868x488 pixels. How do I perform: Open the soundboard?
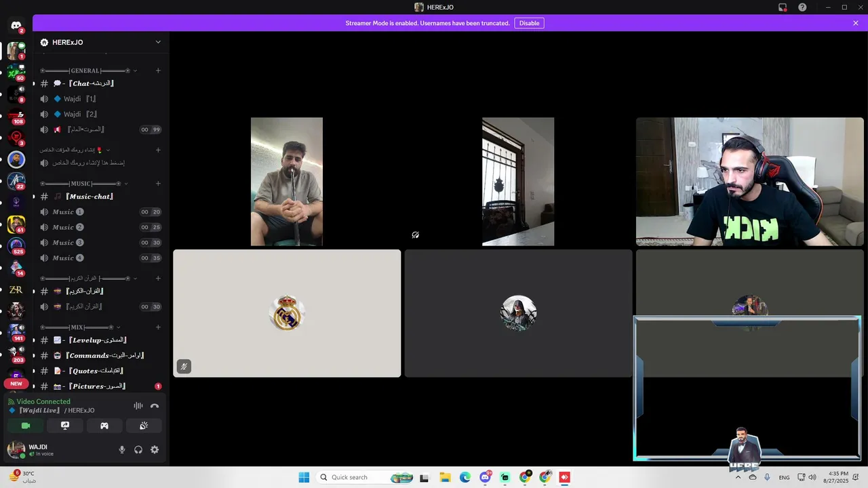coord(144,426)
